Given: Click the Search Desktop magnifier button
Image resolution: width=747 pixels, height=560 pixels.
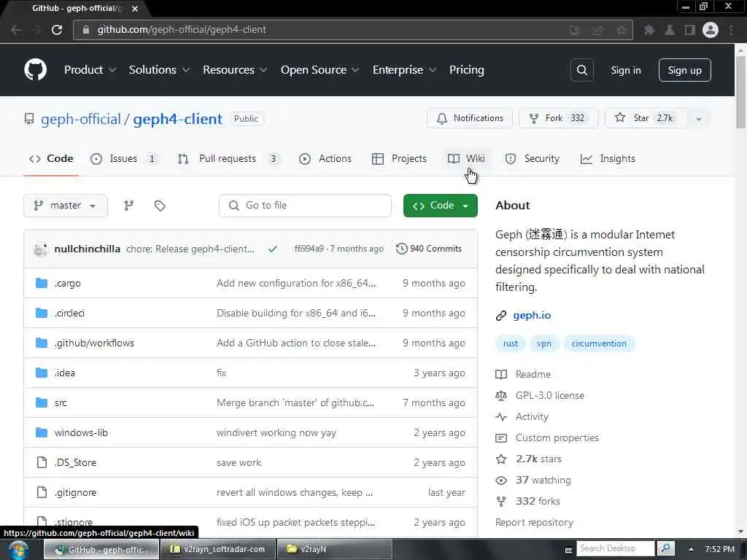Looking at the screenshot, I should pyautogui.click(x=666, y=548).
